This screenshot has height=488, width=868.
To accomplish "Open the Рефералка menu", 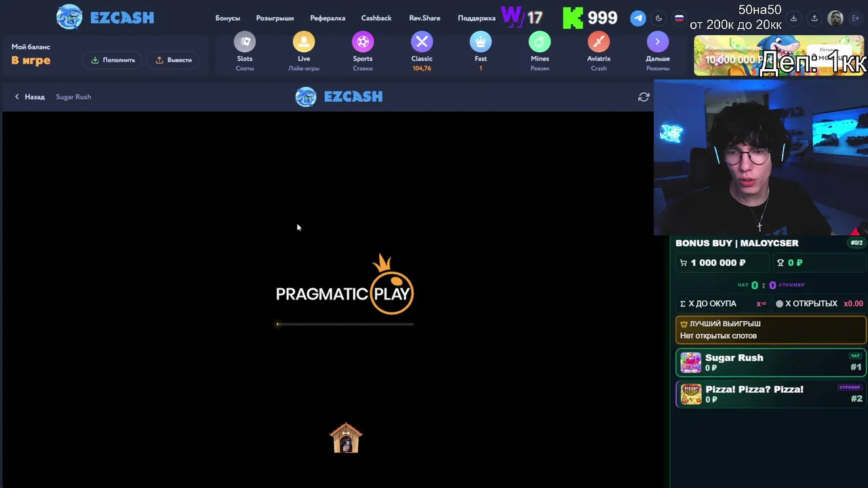I will click(x=328, y=18).
